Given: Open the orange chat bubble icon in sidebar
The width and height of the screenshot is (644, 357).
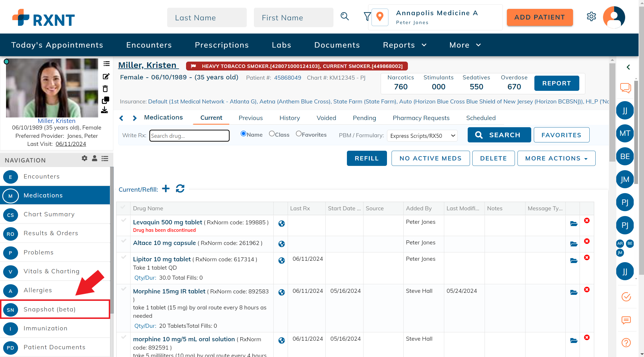Looking at the screenshot, I should click(626, 88).
